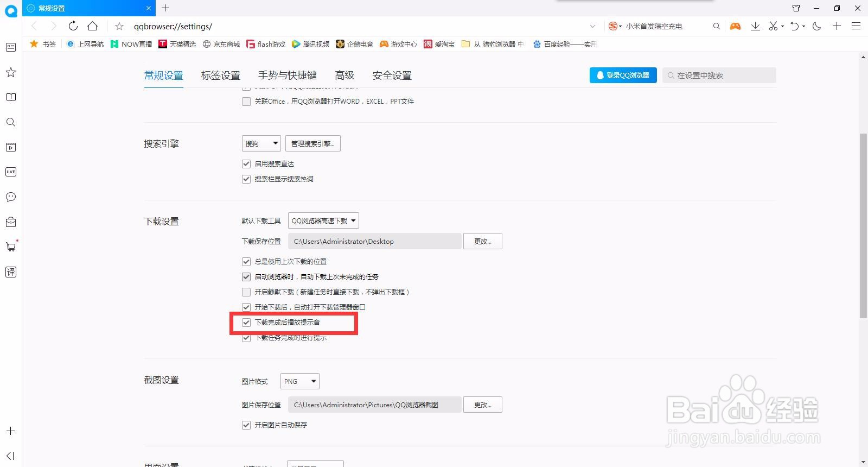Open the LIVE sidebar icon
The height and width of the screenshot is (467, 868).
11,172
